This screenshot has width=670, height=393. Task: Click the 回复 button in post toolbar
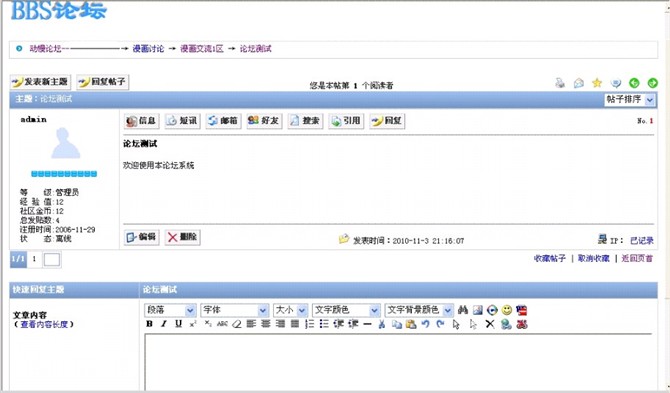point(387,121)
